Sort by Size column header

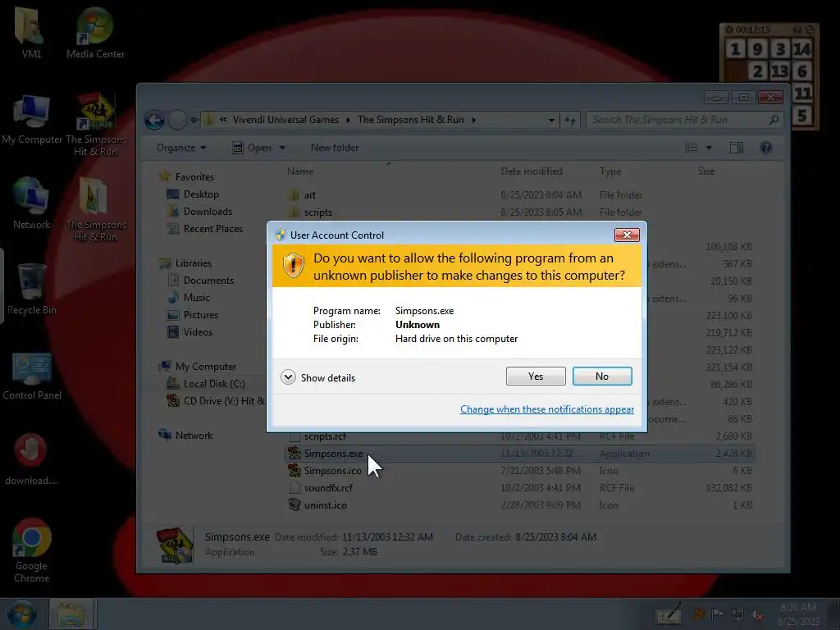706,171
